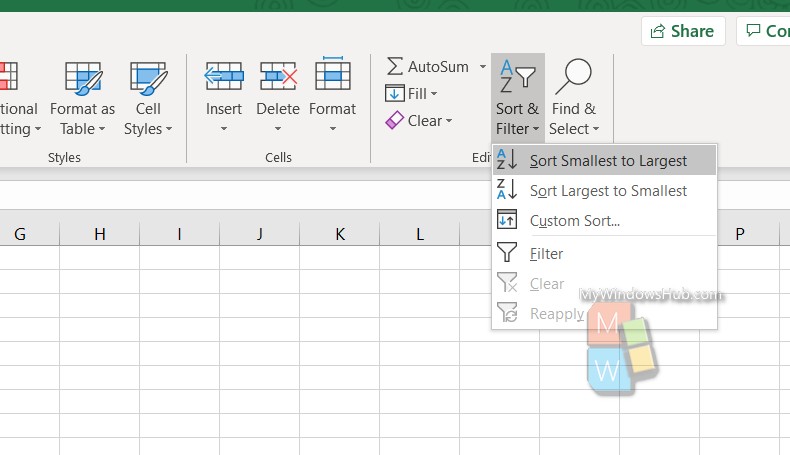790x455 pixels.
Task: Open the Delete dropdown arrow
Action: (278, 129)
